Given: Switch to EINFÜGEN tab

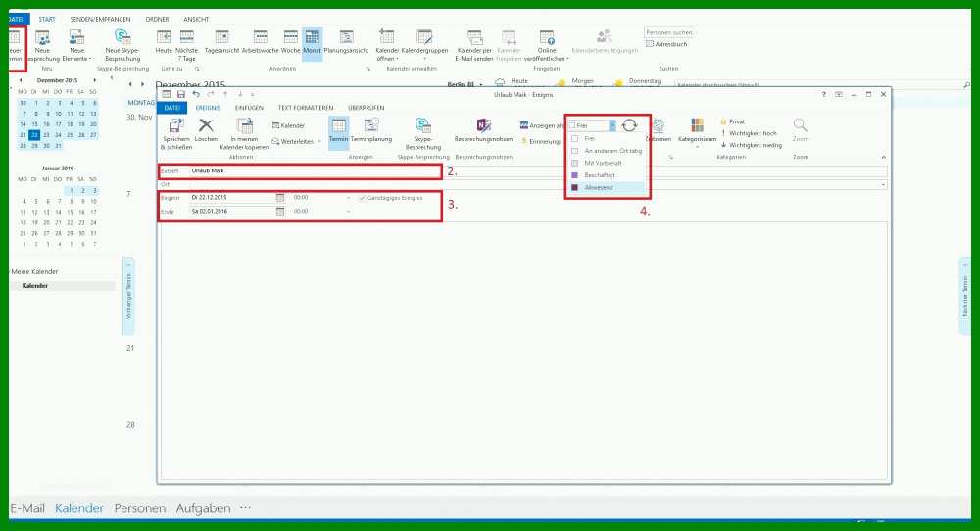Looking at the screenshot, I should click(249, 108).
